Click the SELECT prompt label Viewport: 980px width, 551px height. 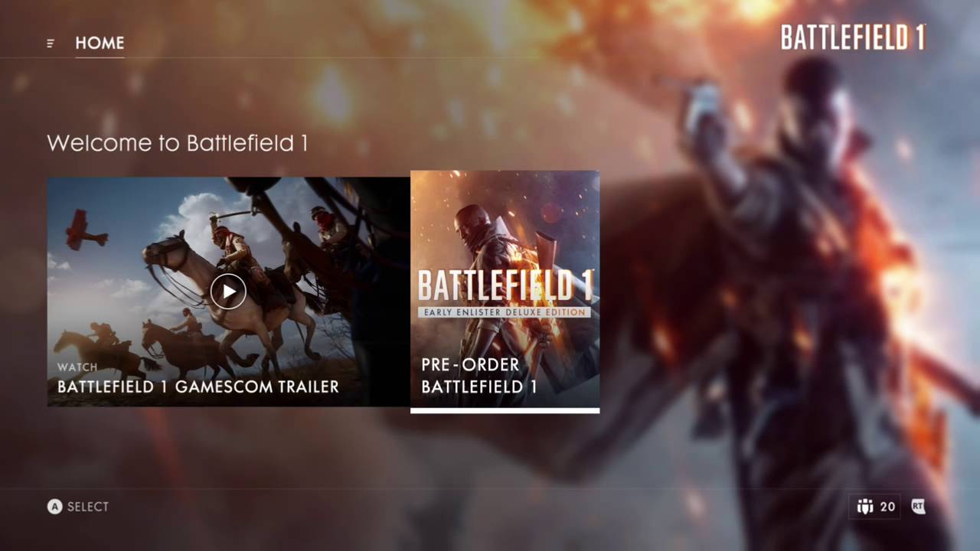(x=88, y=507)
